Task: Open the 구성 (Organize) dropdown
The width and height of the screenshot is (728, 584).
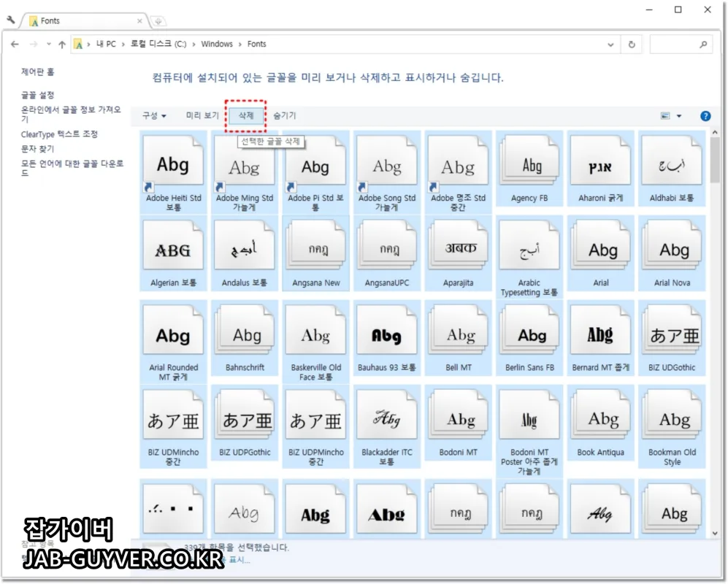Action: coord(154,115)
